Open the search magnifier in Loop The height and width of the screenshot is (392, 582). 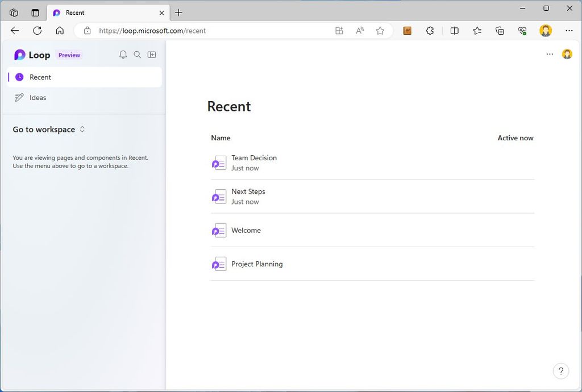(x=137, y=55)
